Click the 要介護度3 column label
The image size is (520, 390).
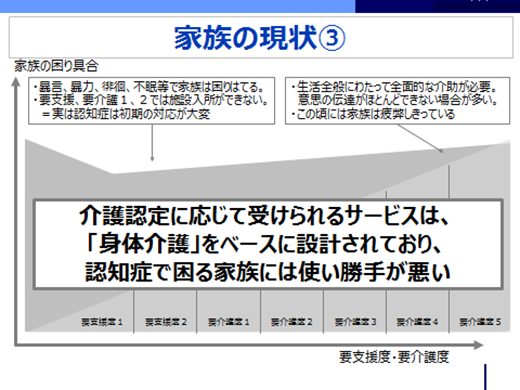355,322
